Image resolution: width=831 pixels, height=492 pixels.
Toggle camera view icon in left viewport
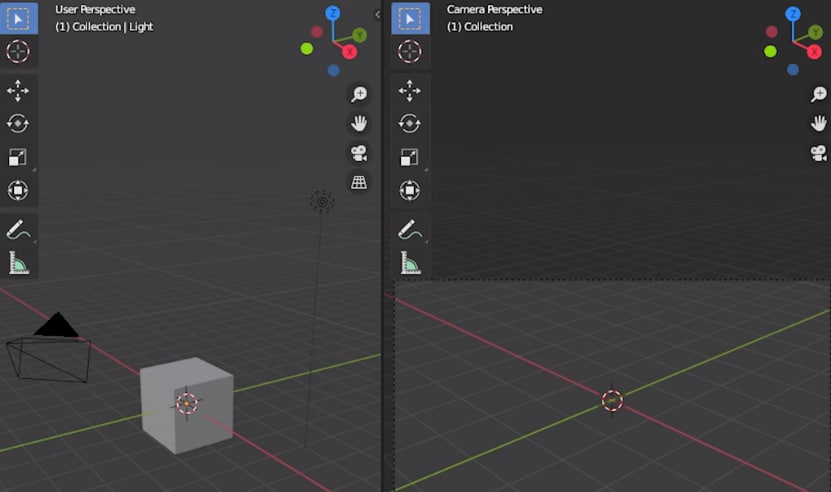(359, 153)
